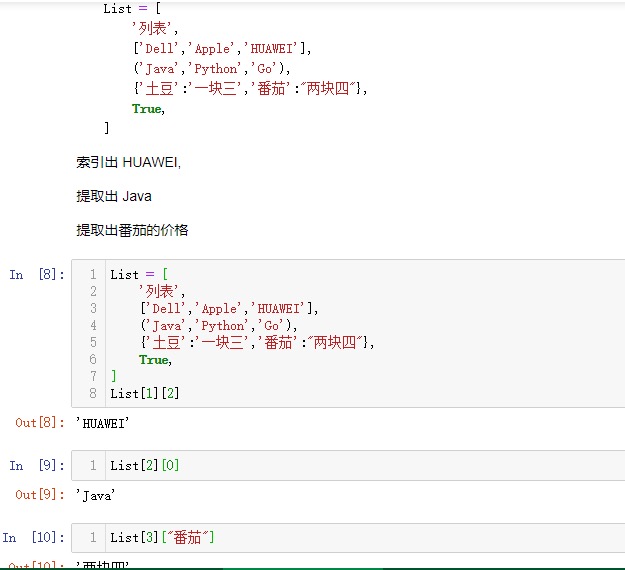Click the Out[9] output prompt label
625x570 pixels.
(40, 494)
